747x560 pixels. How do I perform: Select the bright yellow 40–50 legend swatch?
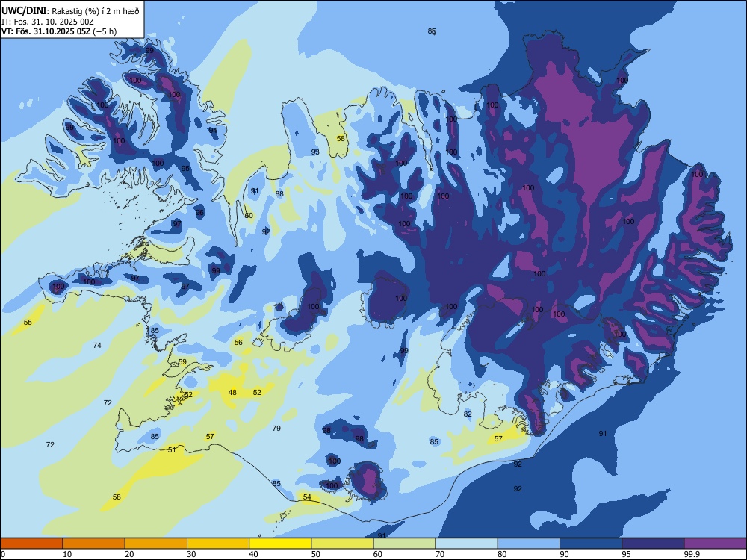coord(280,544)
